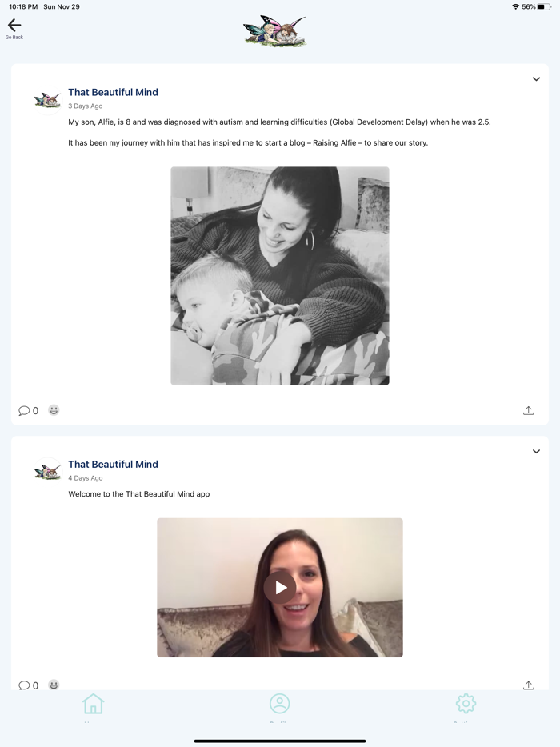560x747 pixels.
Task: Add emoji reaction to the Alfie post
Action: 54,410
